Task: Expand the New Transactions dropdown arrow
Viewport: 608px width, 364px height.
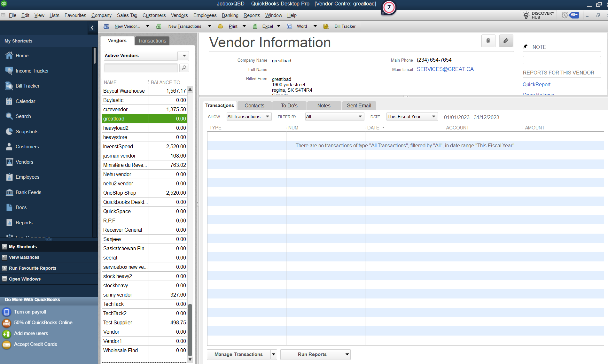Action: pyautogui.click(x=209, y=26)
